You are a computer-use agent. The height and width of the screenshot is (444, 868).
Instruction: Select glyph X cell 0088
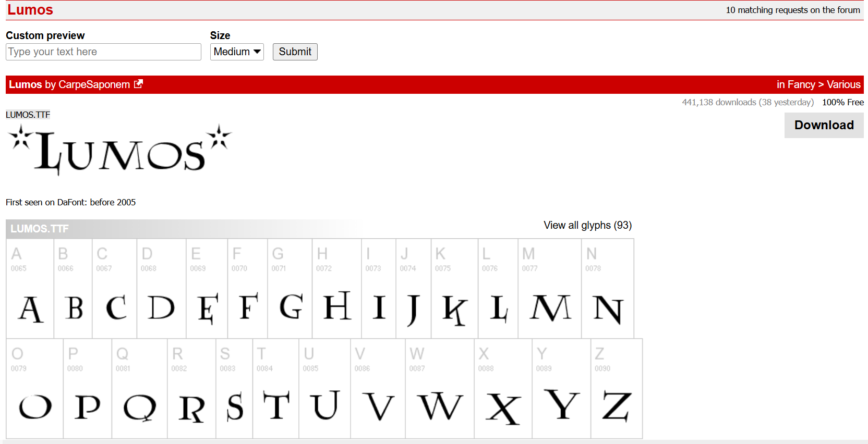(503, 389)
